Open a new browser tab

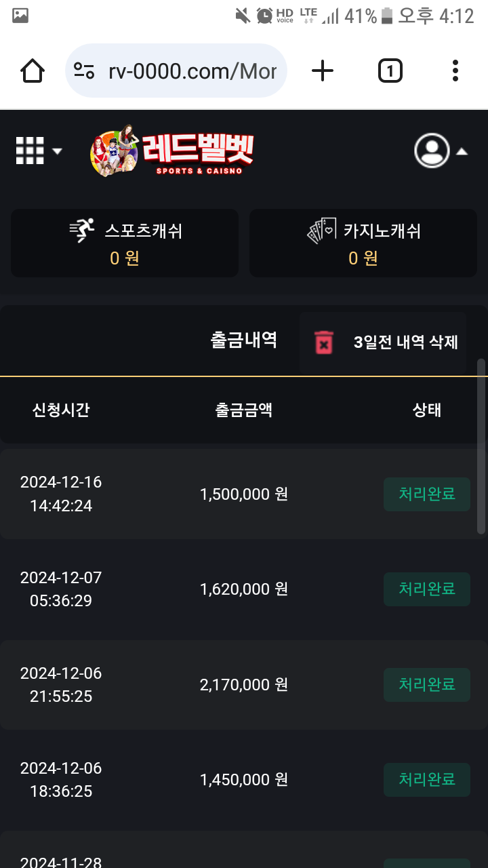(x=323, y=71)
